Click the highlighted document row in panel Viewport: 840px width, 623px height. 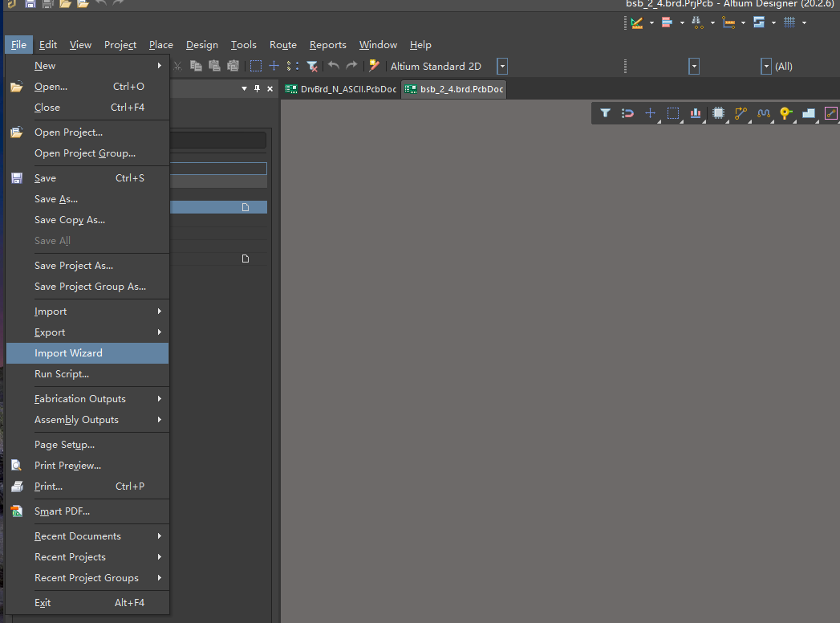tap(218, 207)
